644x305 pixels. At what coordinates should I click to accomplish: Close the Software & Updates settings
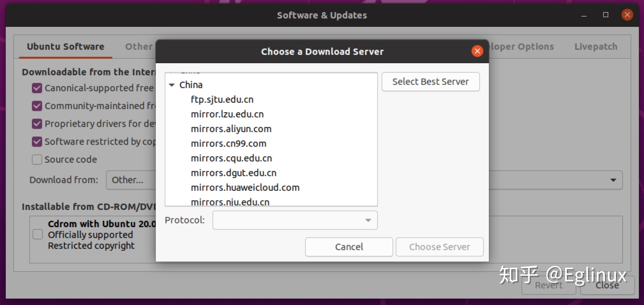(607, 285)
